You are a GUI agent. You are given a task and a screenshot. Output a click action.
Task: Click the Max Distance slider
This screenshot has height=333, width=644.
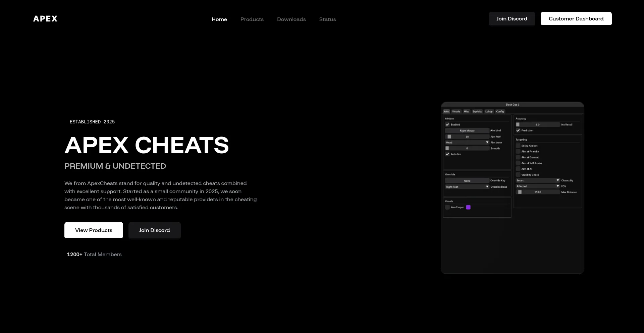[538, 192]
